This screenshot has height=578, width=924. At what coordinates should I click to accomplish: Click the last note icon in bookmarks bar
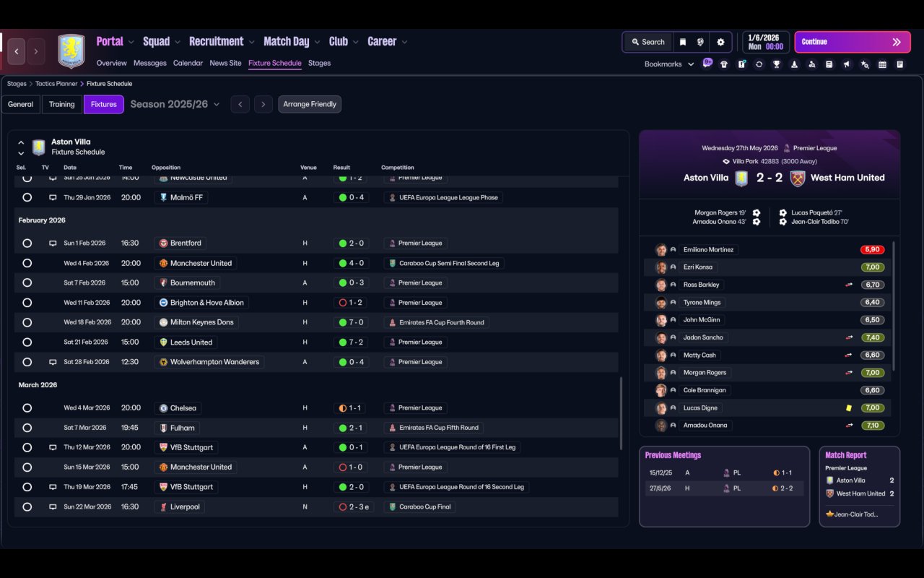pos(899,64)
